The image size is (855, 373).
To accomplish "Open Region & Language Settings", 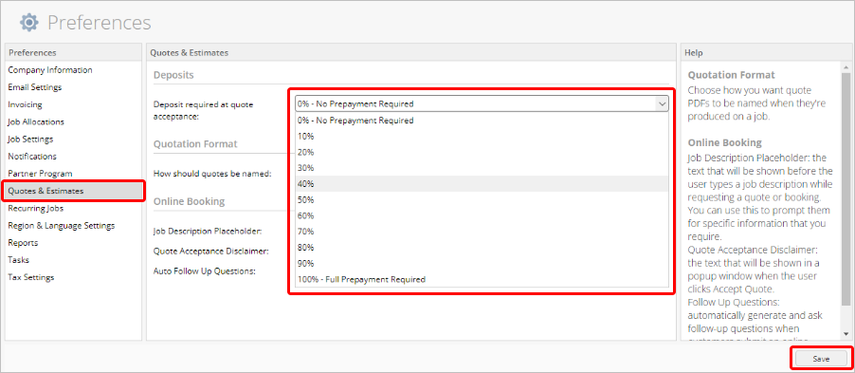I will [61, 225].
